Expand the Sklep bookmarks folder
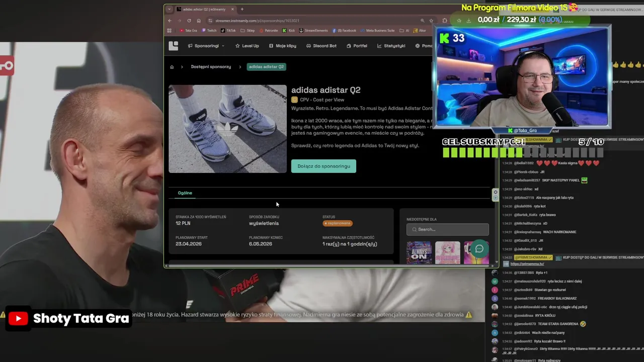Screen dimensions: 644x362 (248, 31)
